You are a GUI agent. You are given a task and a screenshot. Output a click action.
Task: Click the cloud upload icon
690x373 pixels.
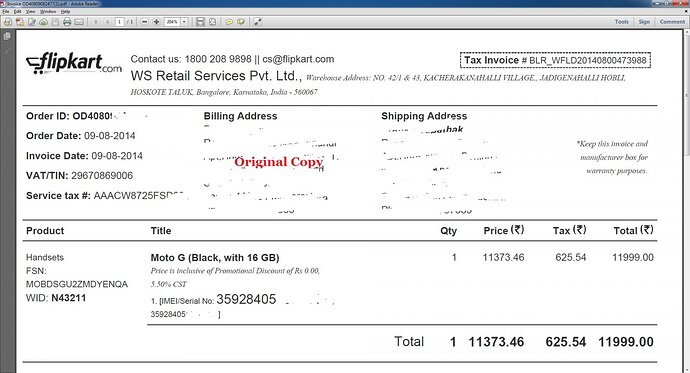click(44, 22)
